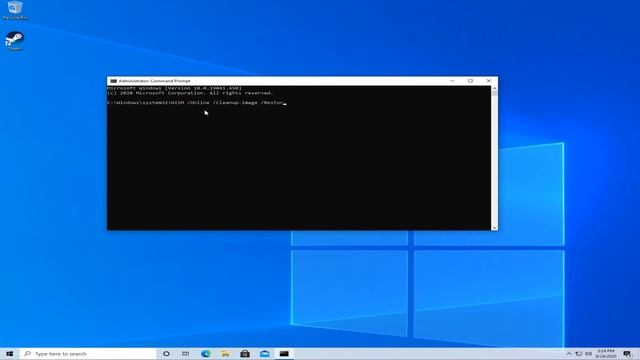640x360 pixels.
Task: Expand the hidden system tray icons
Action: tap(569, 353)
